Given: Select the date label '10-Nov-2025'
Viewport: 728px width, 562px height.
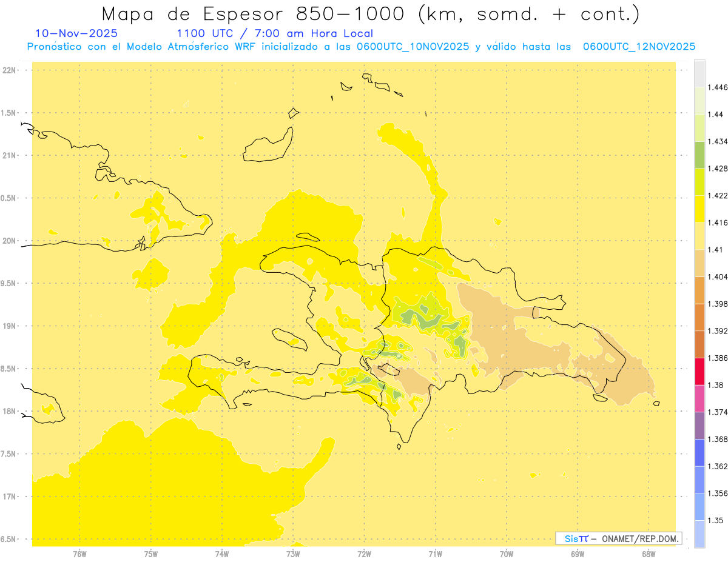Looking at the screenshot, I should coord(76,33).
